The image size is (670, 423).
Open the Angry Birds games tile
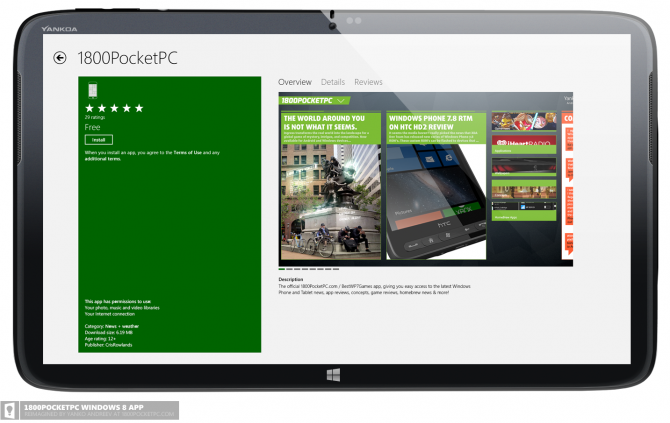(x=524, y=122)
